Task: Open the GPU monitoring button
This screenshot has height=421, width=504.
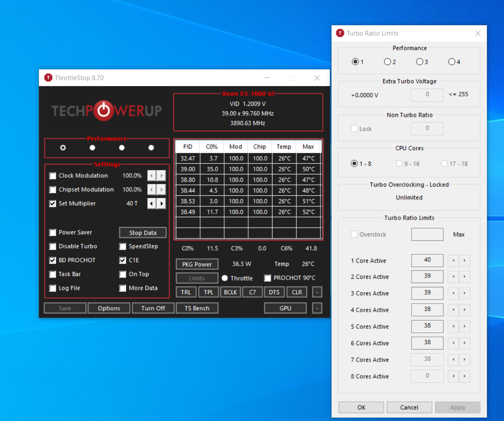Action: pyautogui.click(x=285, y=308)
